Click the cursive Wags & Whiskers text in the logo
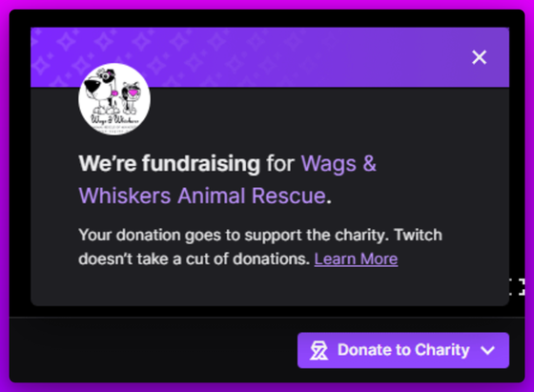Viewport: 534px width, 392px height. (x=114, y=120)
